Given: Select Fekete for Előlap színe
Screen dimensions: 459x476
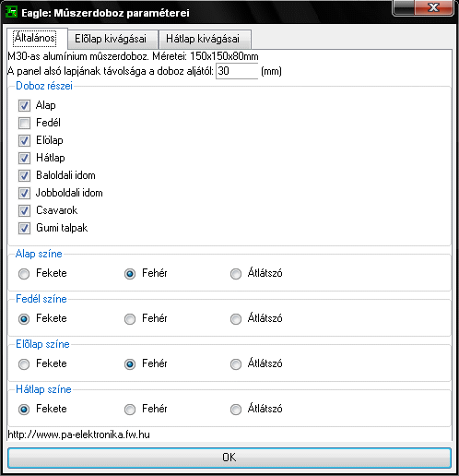Looking at the screenshot, I should tap(24, 364).
